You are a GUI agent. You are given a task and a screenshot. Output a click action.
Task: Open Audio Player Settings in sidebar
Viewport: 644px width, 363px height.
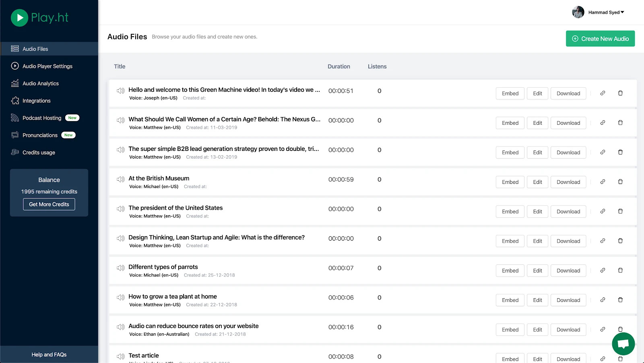47,66
